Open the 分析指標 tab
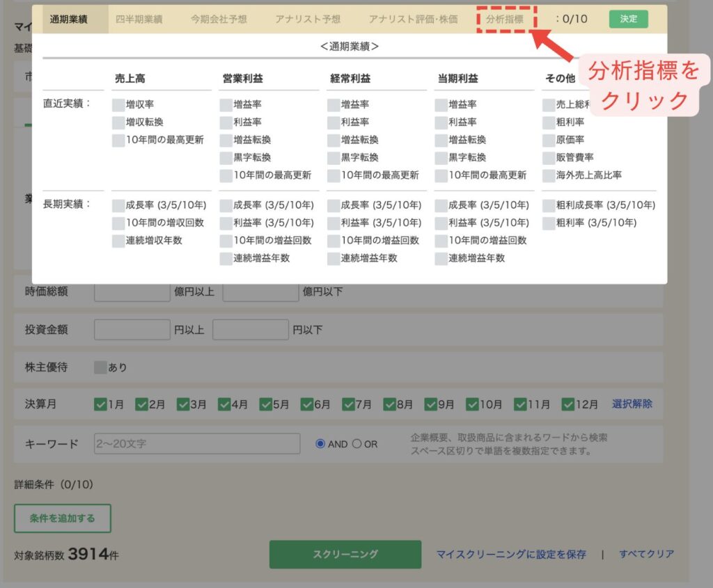 505,19
